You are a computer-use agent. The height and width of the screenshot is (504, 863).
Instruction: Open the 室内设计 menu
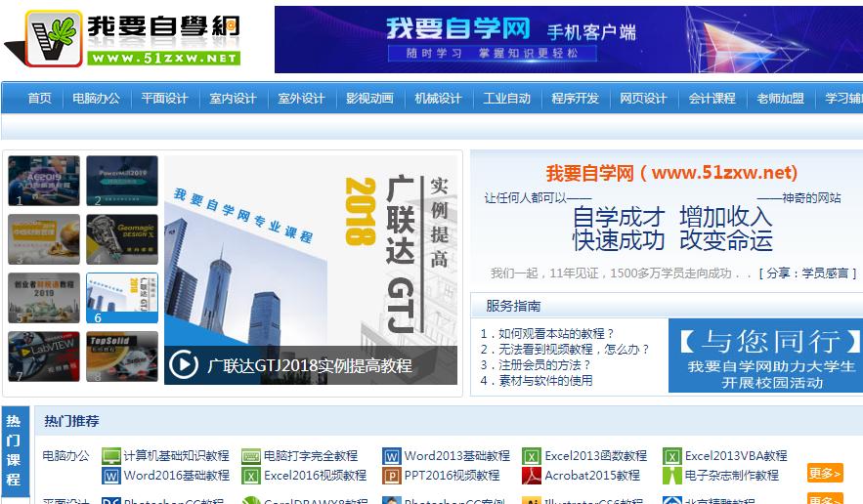233,99
